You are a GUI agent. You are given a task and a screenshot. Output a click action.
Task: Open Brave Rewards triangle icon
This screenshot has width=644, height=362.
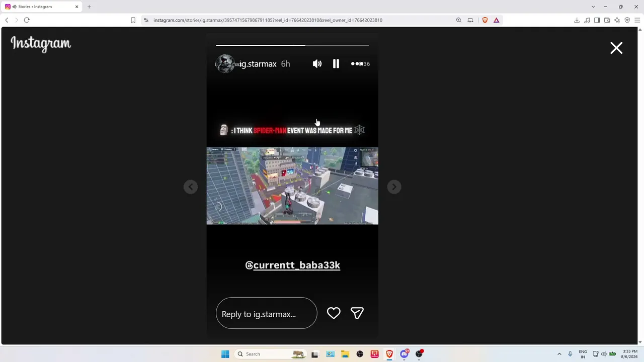coord(497,20)
